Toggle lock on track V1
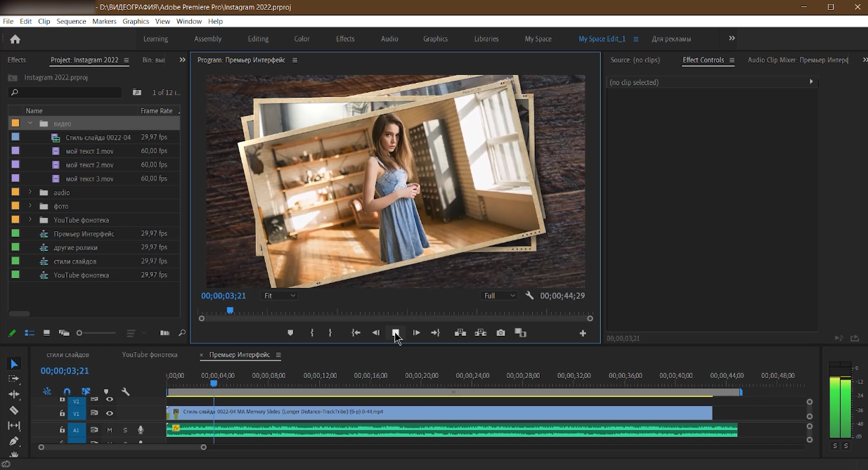 tap(62, 413)
